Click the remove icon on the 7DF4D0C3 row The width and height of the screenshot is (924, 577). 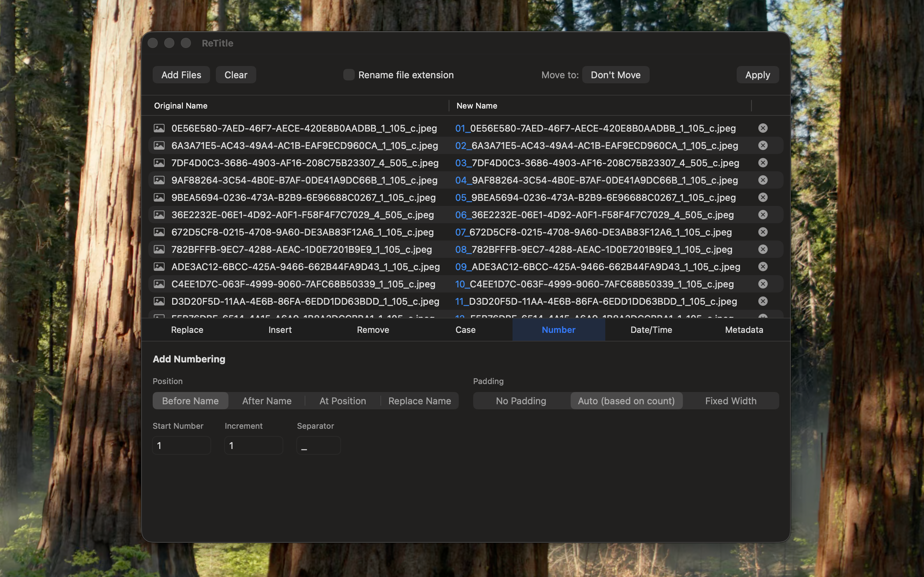click(x=763, y=163)
